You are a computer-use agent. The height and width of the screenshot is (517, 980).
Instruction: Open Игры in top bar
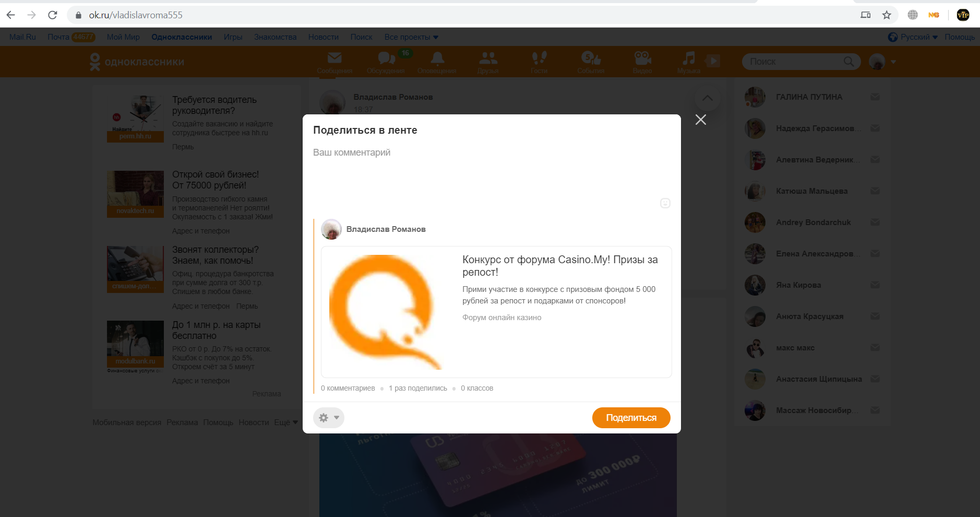coord(233,37)
